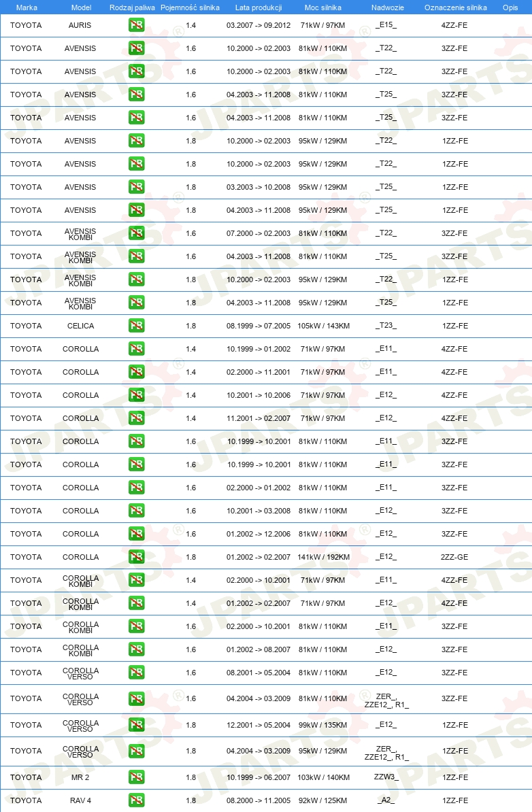Click fuel icon for AVENSIS KOMBI 1.6 07.2000 row
Viewport: 532px width, 812px height.
(137, 233)
